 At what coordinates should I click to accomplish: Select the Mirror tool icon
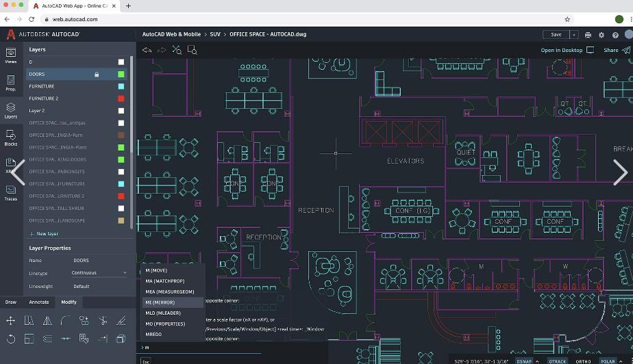[47, 320]
